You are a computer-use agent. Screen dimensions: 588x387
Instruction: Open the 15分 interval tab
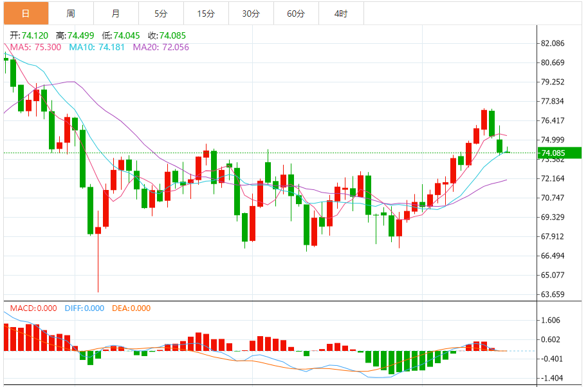[206, 14]
